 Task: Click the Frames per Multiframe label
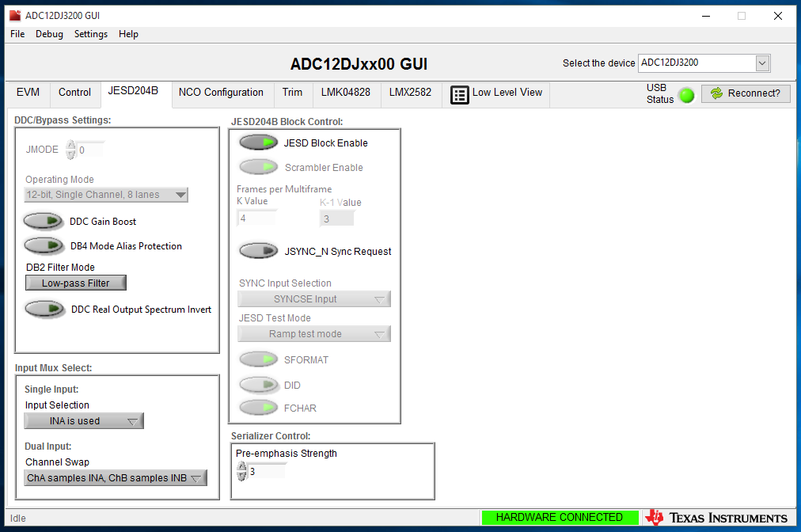tap(284, 189)
